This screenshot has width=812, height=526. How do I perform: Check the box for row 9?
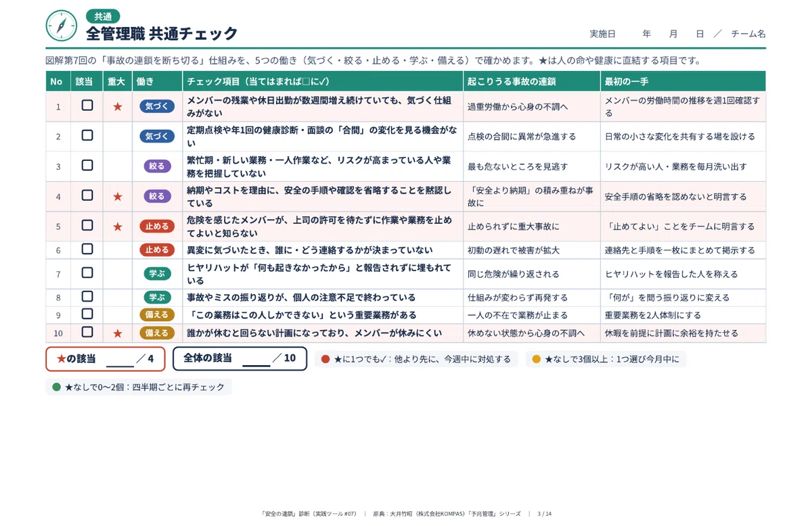pos(87,314)
